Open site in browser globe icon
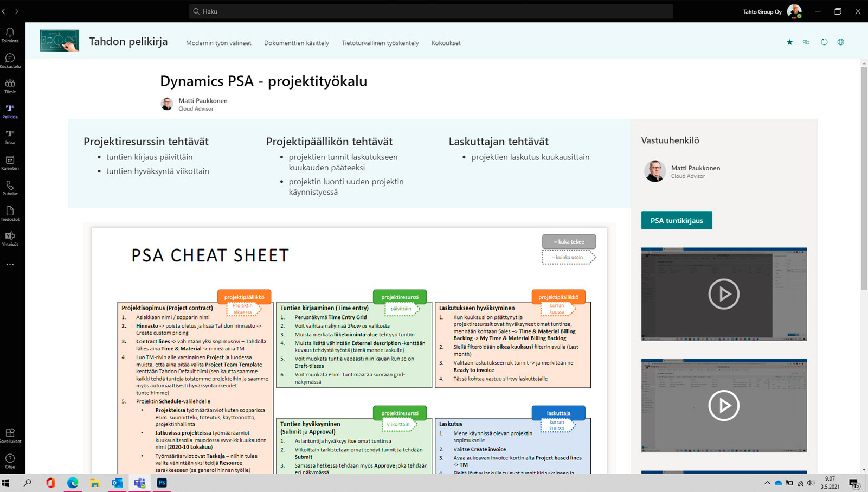Image resolution: width=868 pixels, height=492 pixels. tap(841, 42)
